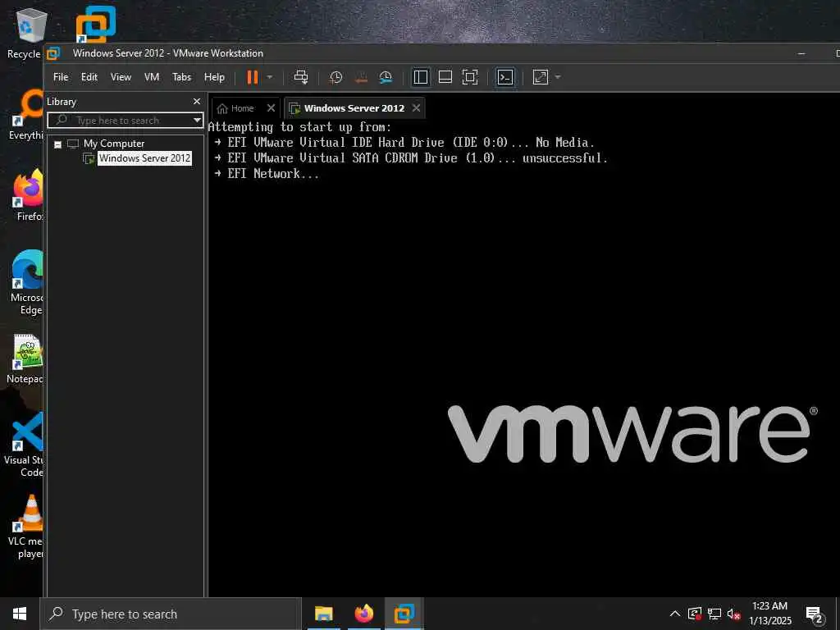Select the Visual Studio Code desktop shortcut
840x630 pixels.
point(25,445)
